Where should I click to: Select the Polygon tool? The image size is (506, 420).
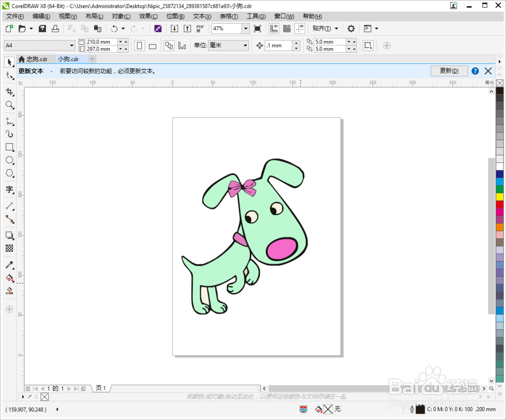coord(9,173)
